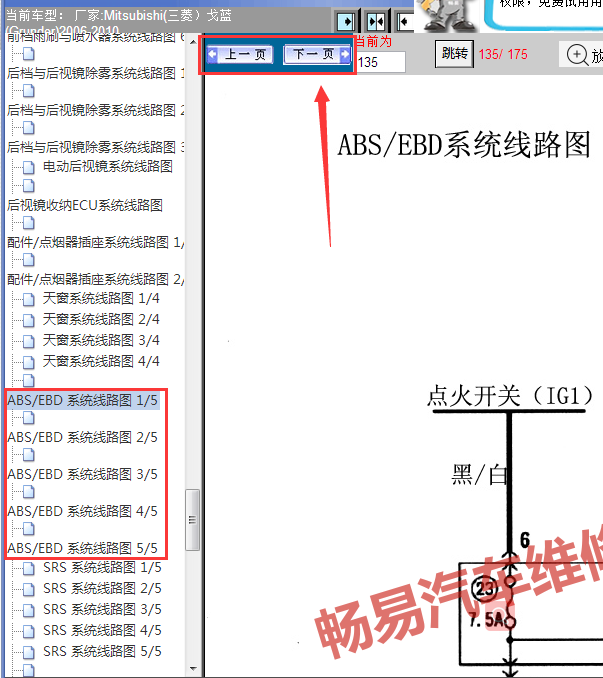
Task: Select SRS 系统线路图 3/5 entry
Action: point(101,609)
